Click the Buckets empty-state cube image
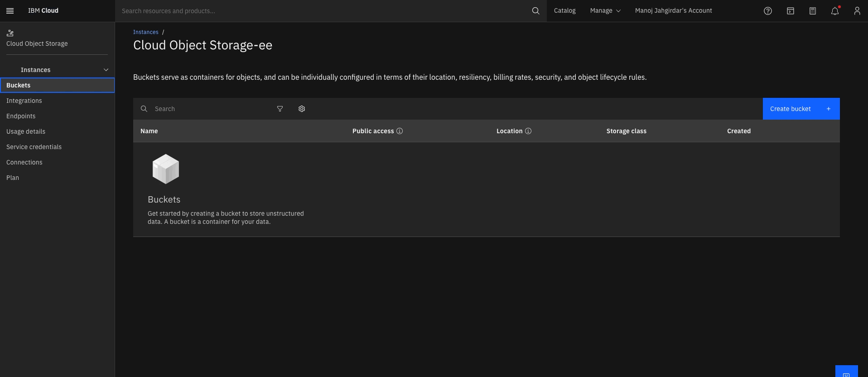This screenshot has width=868, height=377. (x=166, y=169)
